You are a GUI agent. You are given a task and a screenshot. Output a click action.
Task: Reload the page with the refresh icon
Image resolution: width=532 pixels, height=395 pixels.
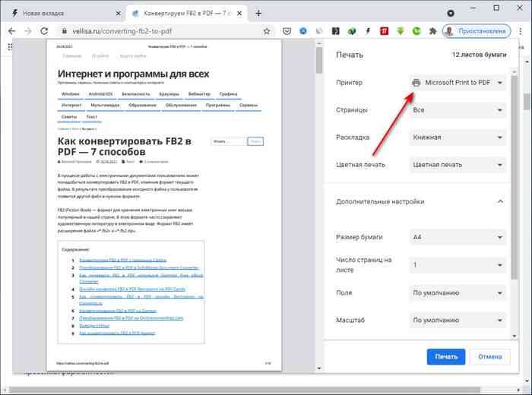coord(44,31)
